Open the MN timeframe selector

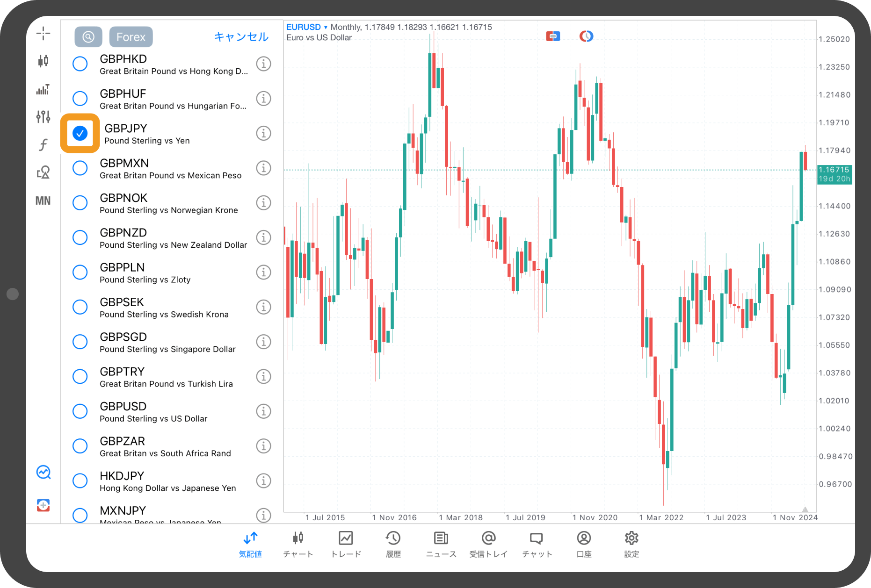click(x=43, y=201)
